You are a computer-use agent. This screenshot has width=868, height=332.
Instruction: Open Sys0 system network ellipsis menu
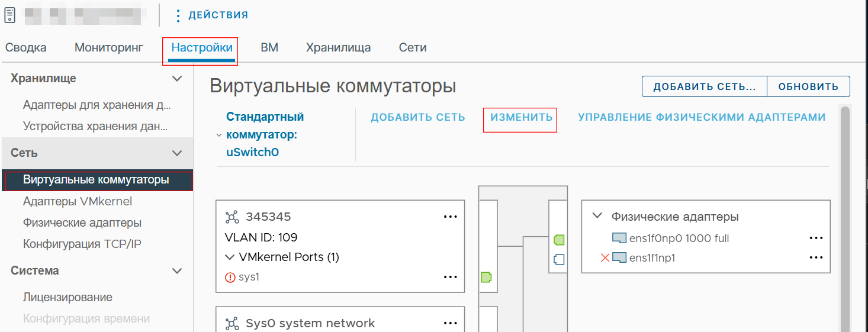[x=451, y=324]
